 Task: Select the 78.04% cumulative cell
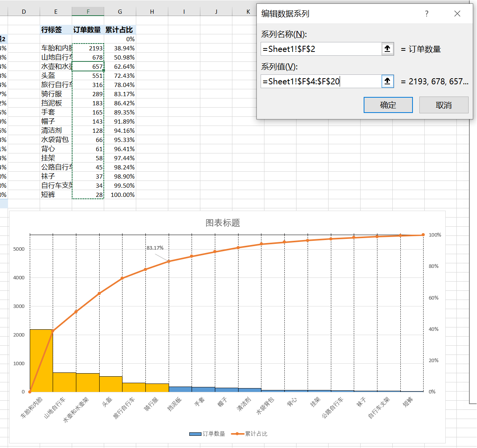pos(120,85)
